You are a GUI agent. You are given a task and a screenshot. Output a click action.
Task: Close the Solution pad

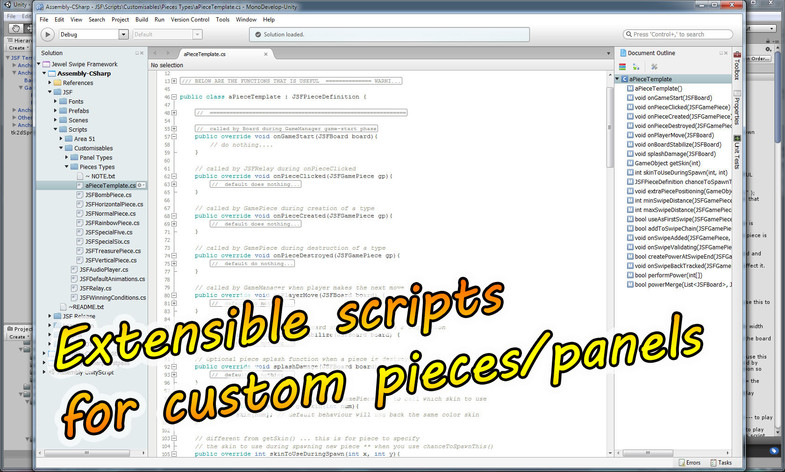coord(142,53)
